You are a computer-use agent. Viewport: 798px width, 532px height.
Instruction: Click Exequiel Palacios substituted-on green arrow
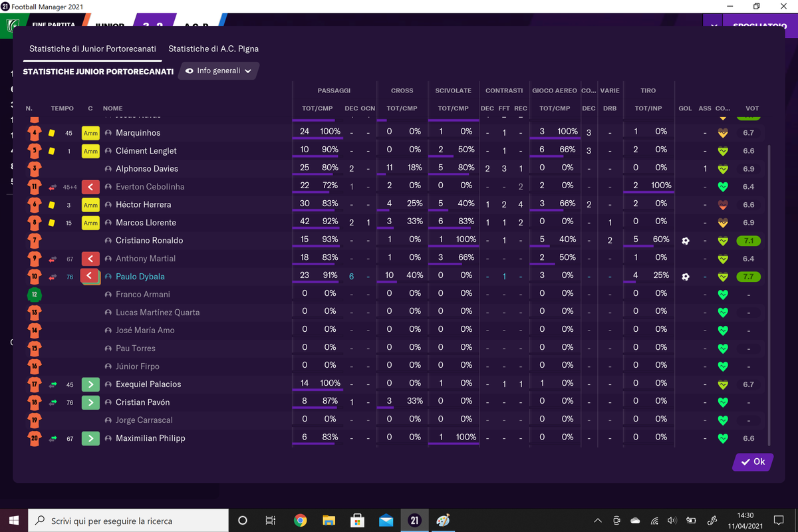(90, 384)
